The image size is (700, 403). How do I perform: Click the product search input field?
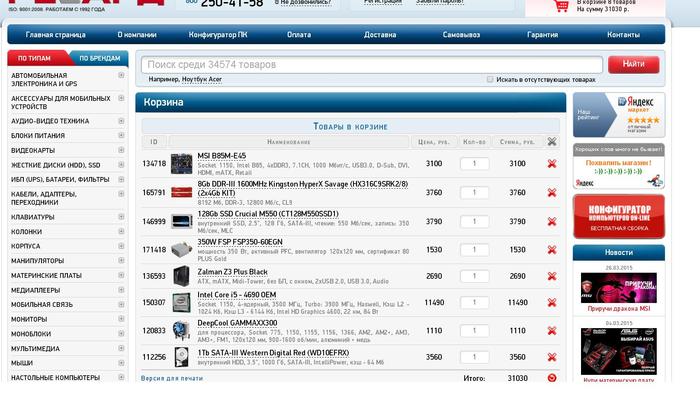coord(372,65)
